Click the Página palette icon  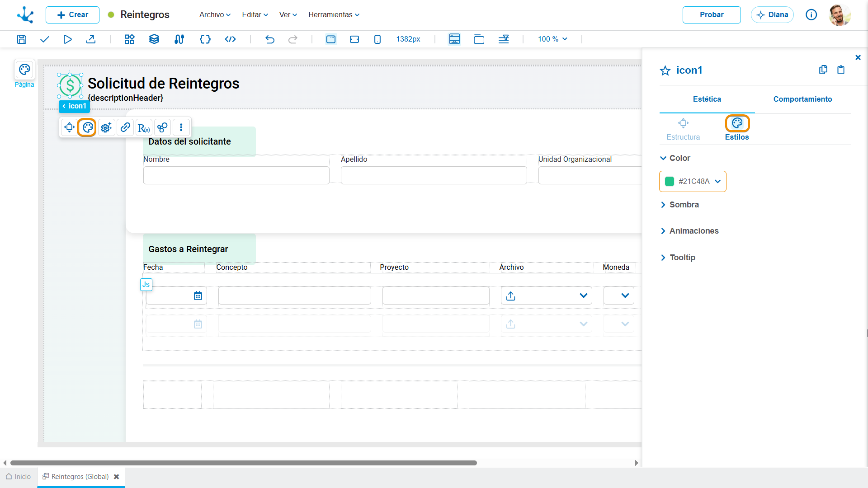tap(24, 70)
